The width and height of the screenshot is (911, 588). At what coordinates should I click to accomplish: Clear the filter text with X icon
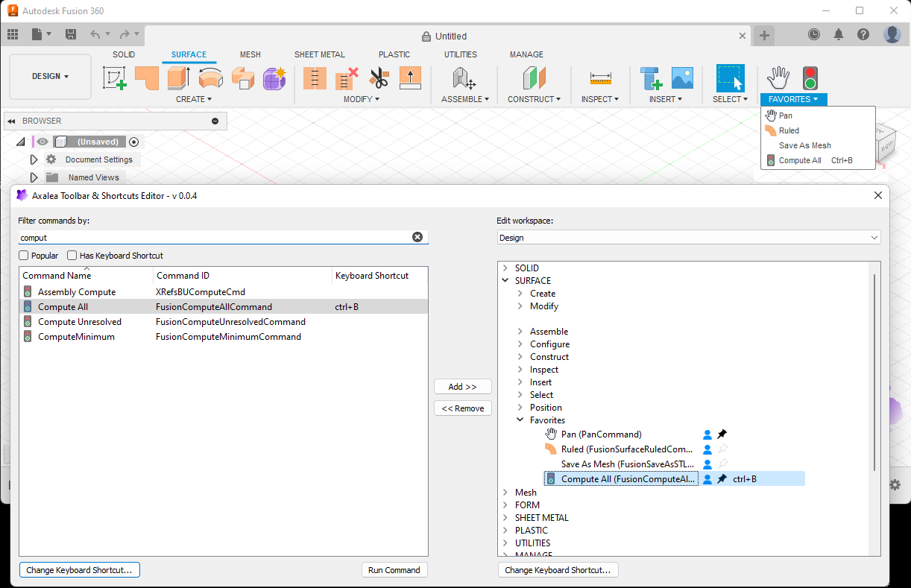(x=417, y=237)
